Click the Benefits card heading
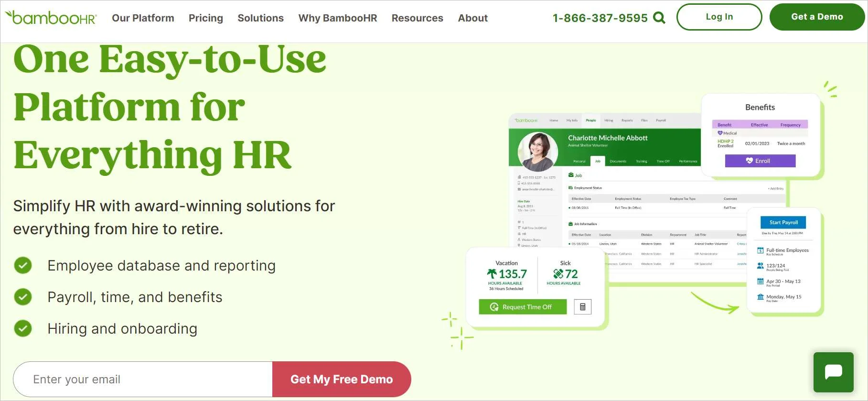This screenshot has height=401, width=868. [x=760, y=108]
